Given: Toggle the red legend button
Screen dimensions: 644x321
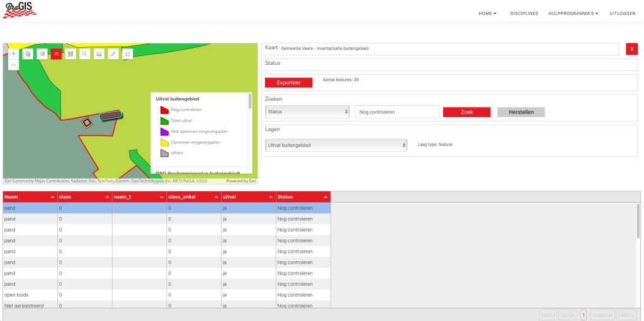Looking at the screenshot, I should click(56, 54).
